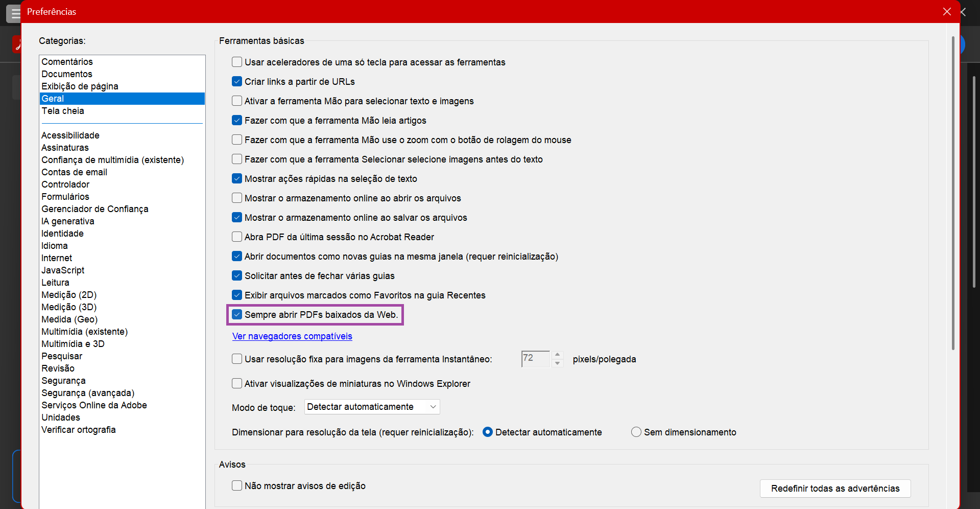
Task: Enable Mão tool to select text and images
Action: click(x=237, y=101)
